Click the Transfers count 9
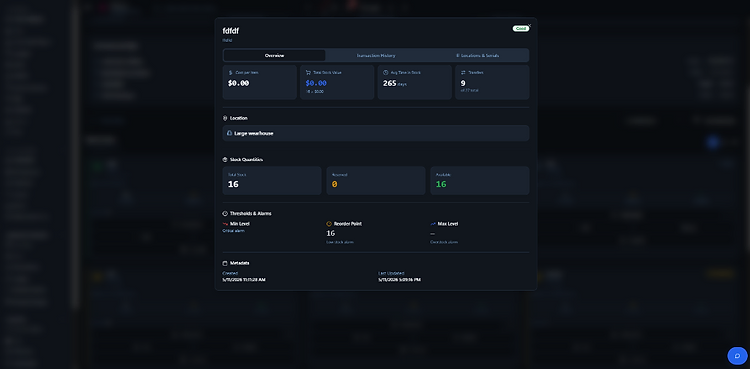 click(x=463, y=83)
